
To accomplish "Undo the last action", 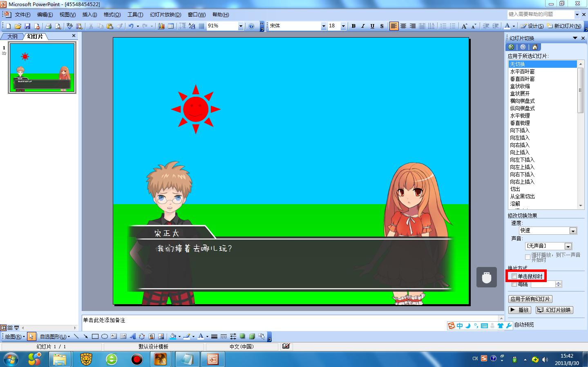I will (x=131, y=26).
